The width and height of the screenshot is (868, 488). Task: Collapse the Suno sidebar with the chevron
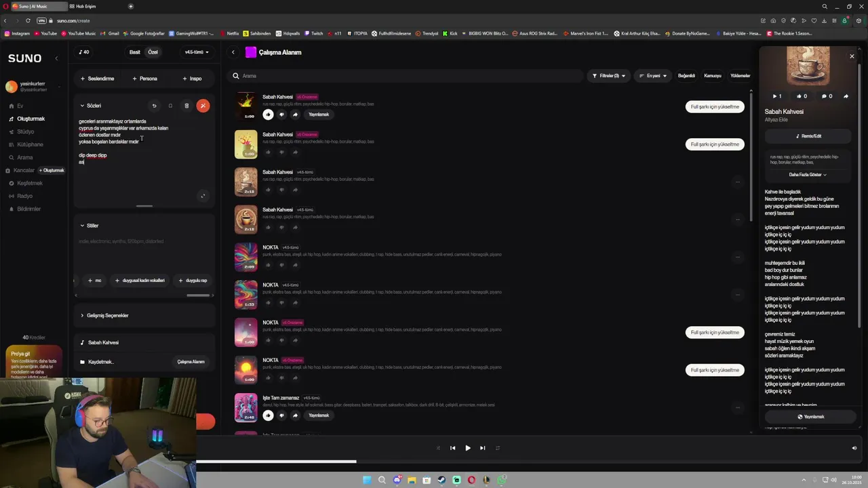[x=56, y=58]
